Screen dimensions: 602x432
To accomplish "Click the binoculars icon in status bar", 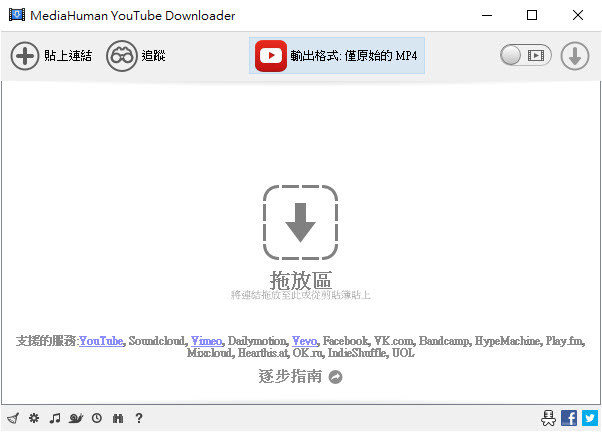I will tap(118, 418).
